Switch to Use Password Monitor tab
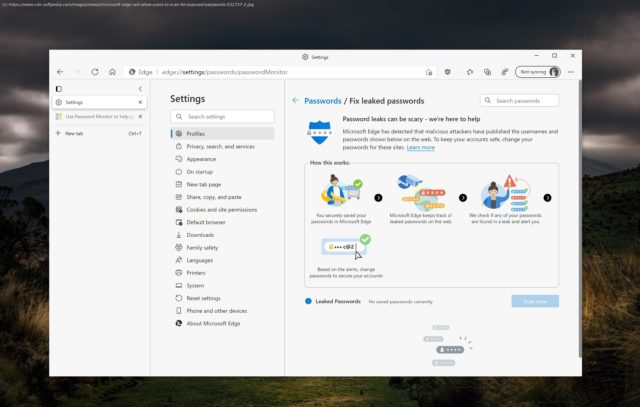This screenshot has height=407, width=640. tap(98, 116)
